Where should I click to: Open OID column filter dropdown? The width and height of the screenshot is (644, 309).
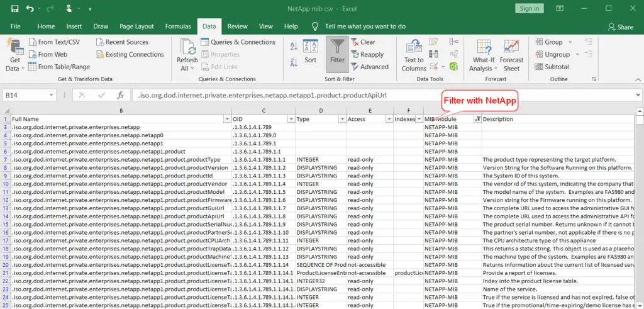tap(291, 119)
